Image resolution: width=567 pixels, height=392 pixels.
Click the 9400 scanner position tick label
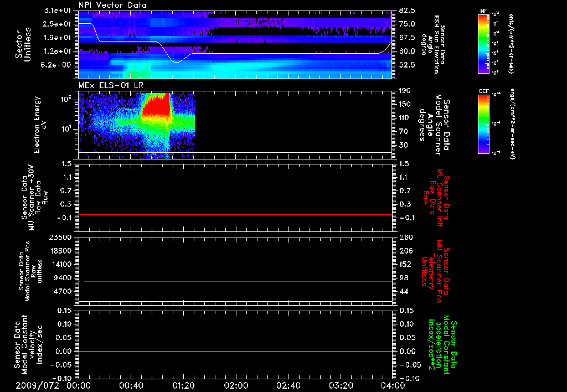tap(63, 278)
